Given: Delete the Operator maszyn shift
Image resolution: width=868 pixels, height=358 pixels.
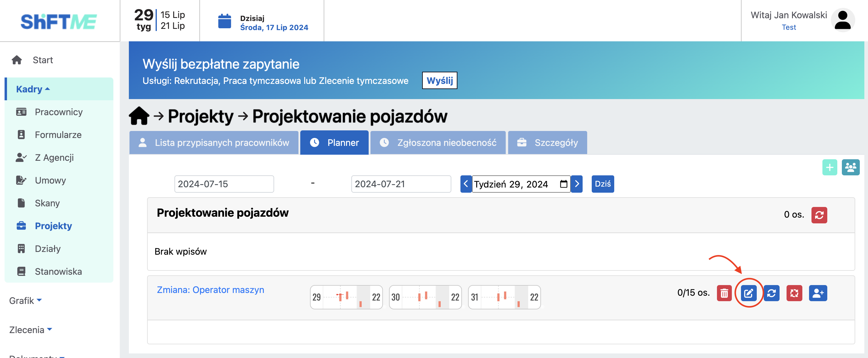Looking at the screenshot, I should tap(724, 293).
